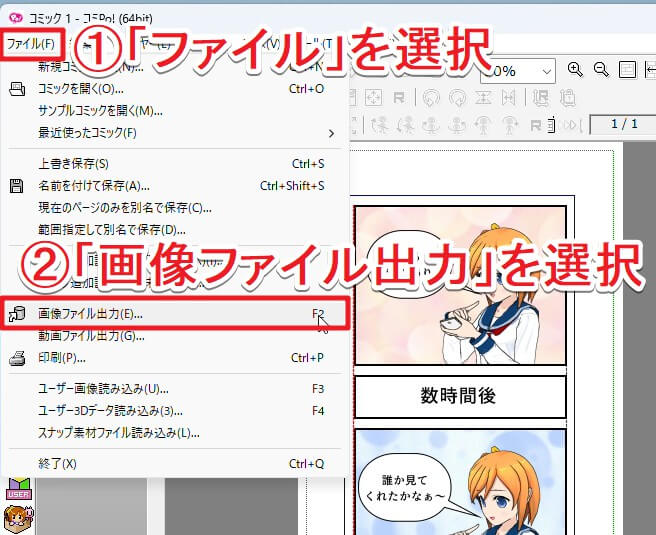This screenshot has width=656, height=535.
Task: Click the fifth character head rotation icon
Action: [x=483, y=125]
